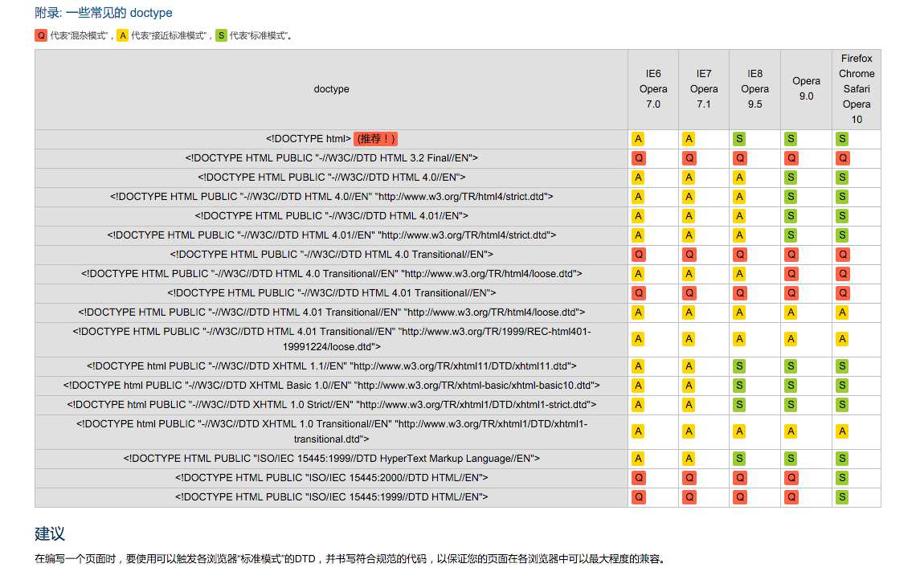916x588 pixels.
Task: Click the XHTML Basic 1.0//EN doctype text
Action: [x=331, y=386]
